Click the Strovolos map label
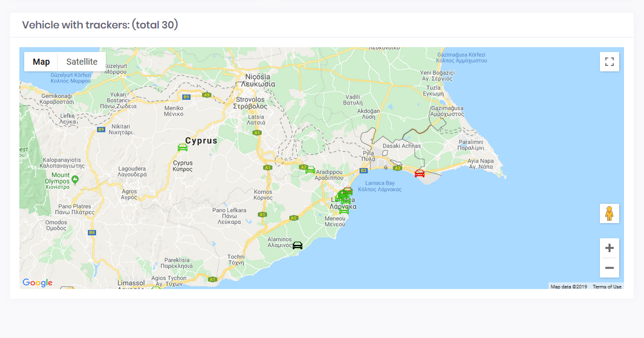This screenshot has height=338, width=644. click(250, 103)
